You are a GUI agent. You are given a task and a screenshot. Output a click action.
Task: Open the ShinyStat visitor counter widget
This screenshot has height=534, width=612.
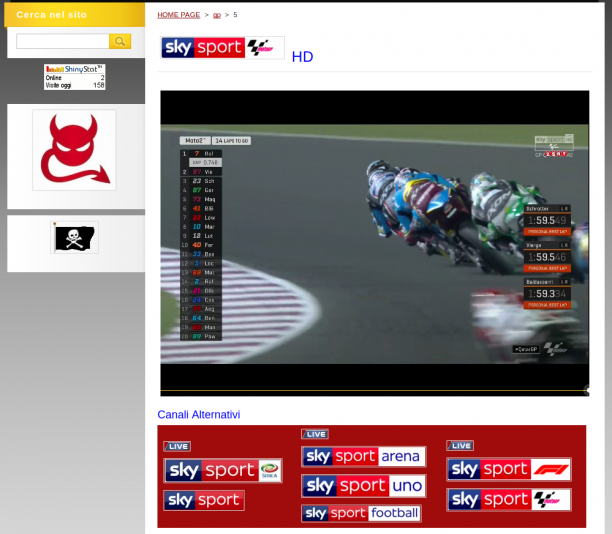[75, 77]
